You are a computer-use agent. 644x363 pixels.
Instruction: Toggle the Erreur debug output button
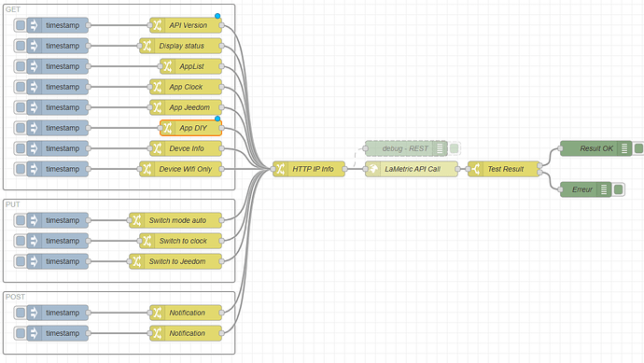coord(618,189)
